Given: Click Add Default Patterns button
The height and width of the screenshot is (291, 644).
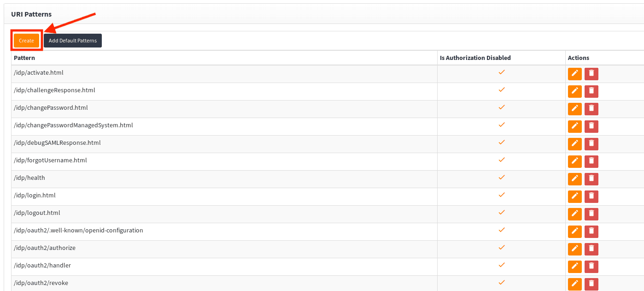Looking at the screenshot, I should [x=73, y=41].
